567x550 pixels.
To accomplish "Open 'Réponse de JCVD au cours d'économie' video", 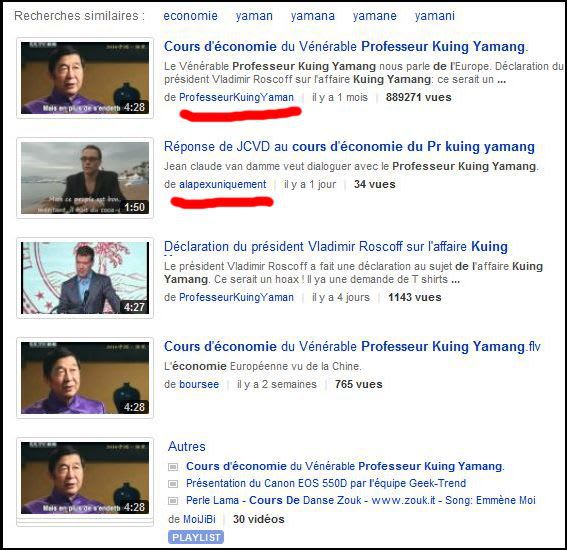I will pos(349,146).
